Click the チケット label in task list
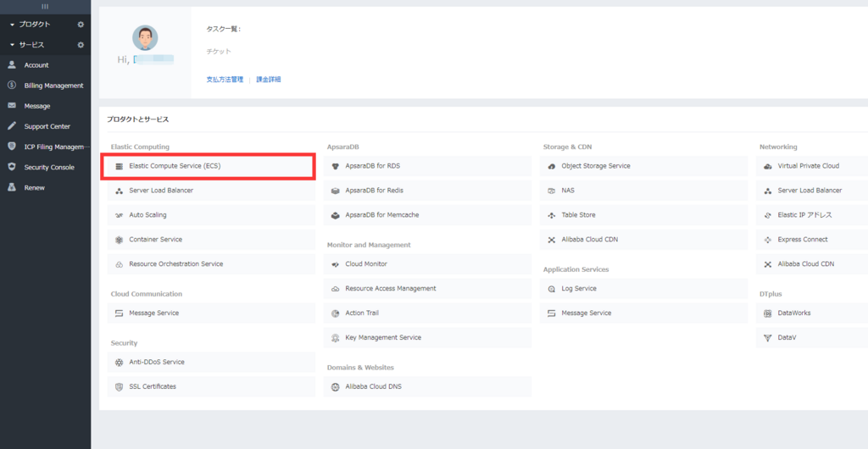 click(218, 52)
